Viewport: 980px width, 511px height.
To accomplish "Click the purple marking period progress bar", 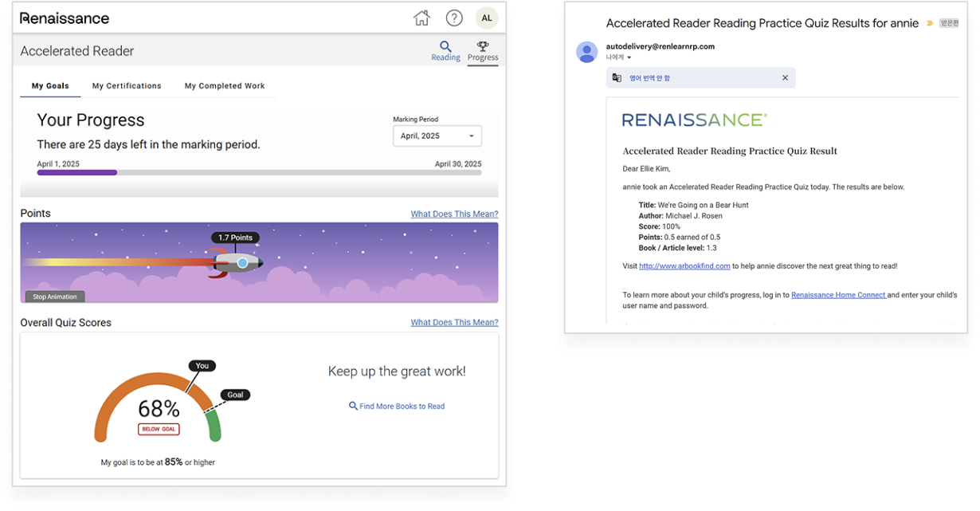I will pos(77,172).
